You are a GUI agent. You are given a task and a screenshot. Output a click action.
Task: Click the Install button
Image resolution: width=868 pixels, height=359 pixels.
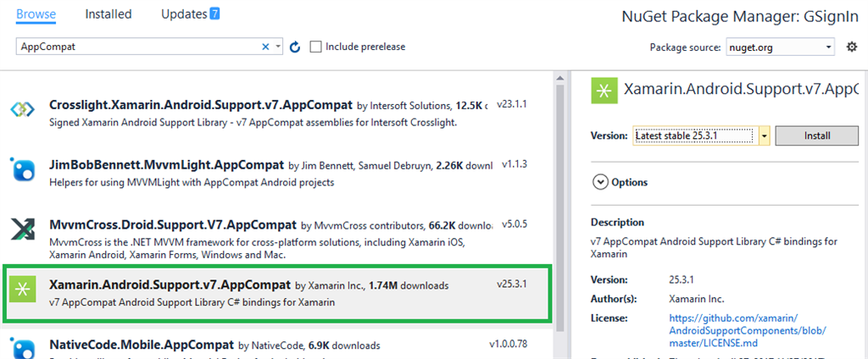pyautogui.click(x=816, y=135)
